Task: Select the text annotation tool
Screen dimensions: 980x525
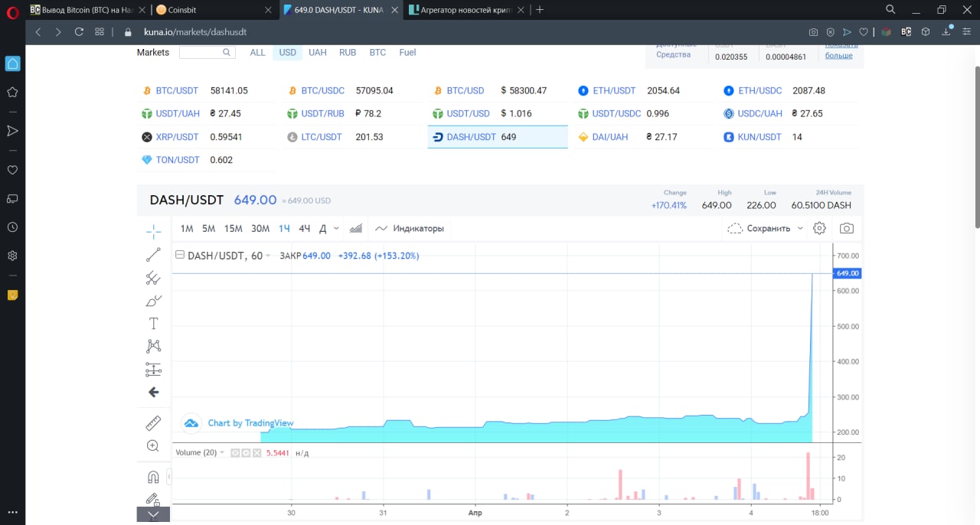Action: (x=153, y=324)
